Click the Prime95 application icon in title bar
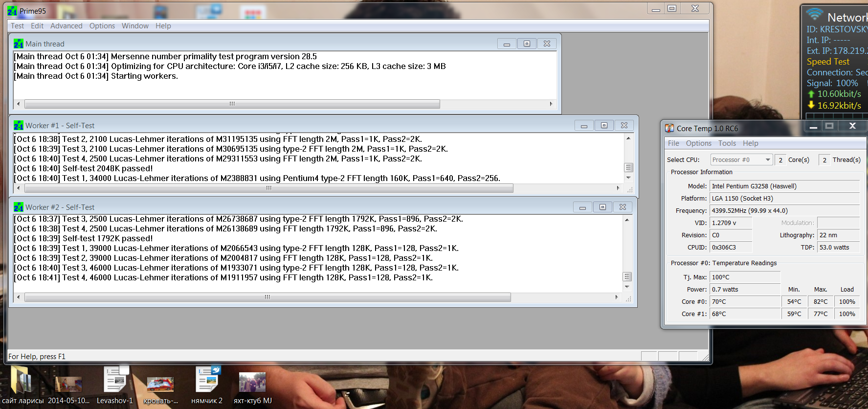The height and width of the screenshot is (409, 868). [x=12, y=11]
